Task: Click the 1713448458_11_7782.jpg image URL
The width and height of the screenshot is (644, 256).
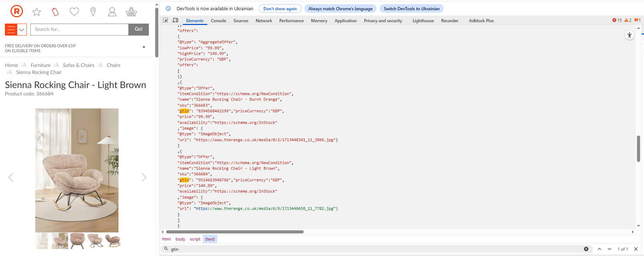Action: point(265,208)
